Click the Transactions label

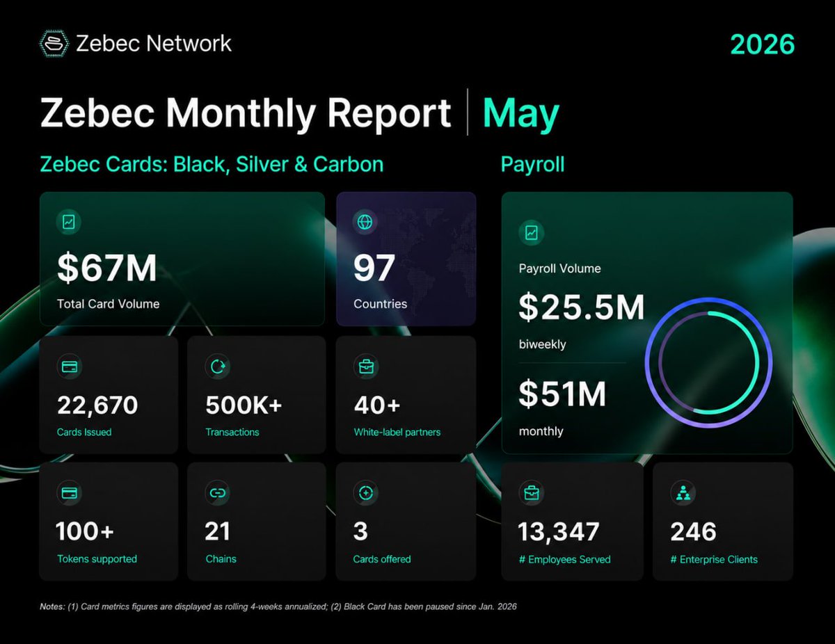tap(232, 432)
